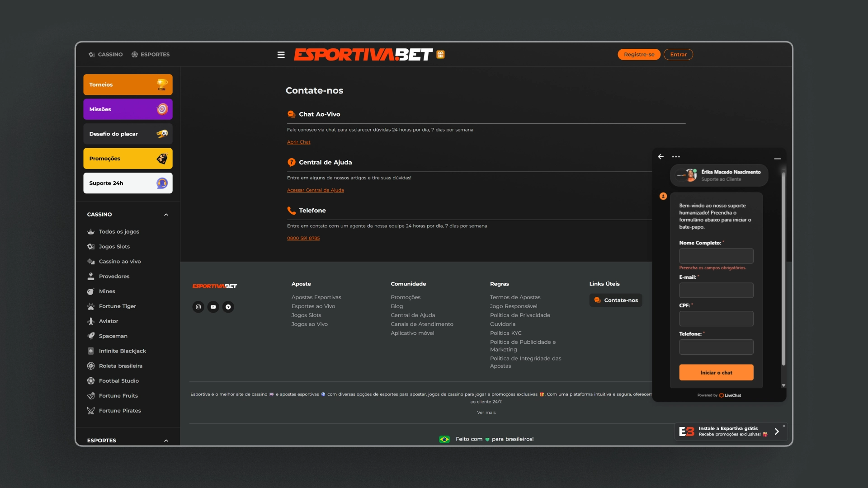The height and width of the screenshot is (488, 868).
Task: Open Cassino ao vivo in sidebar
Action: [x=120, y=262]
